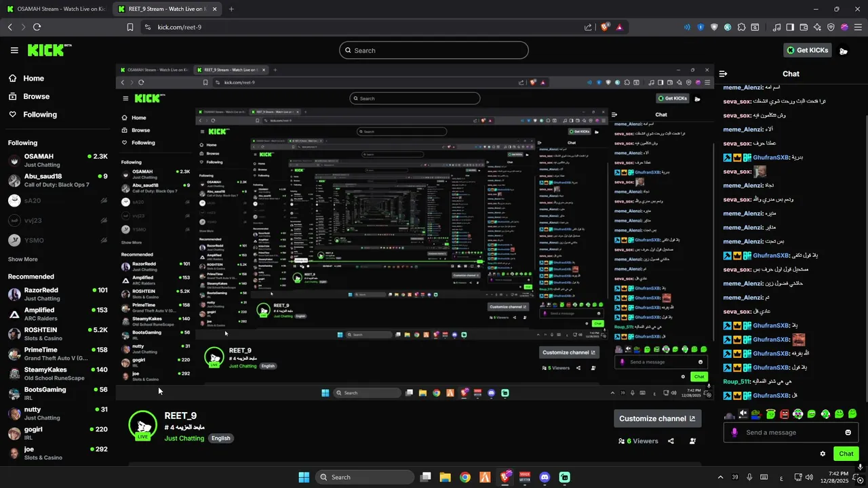Open the Windows Start menu

[304, 477]
